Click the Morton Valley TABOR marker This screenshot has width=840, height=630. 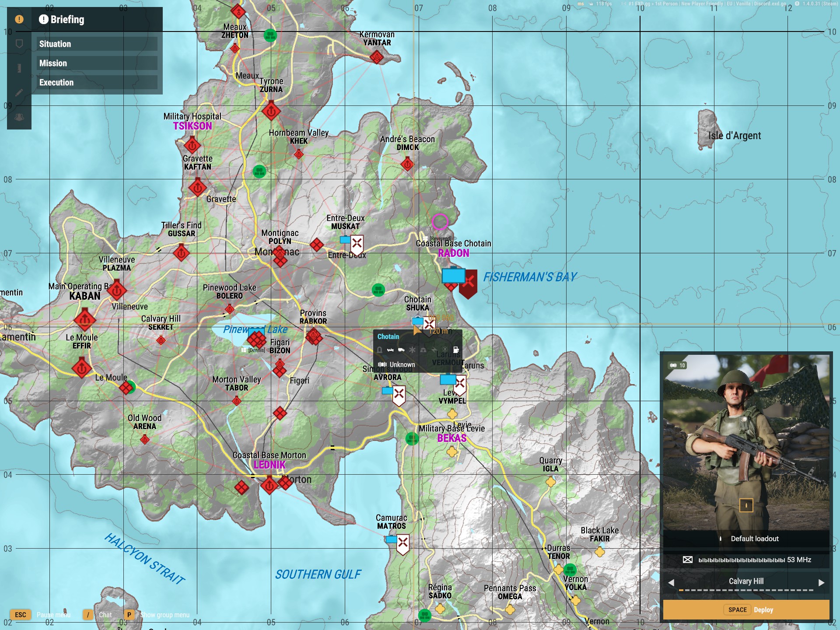click(237, 400)
